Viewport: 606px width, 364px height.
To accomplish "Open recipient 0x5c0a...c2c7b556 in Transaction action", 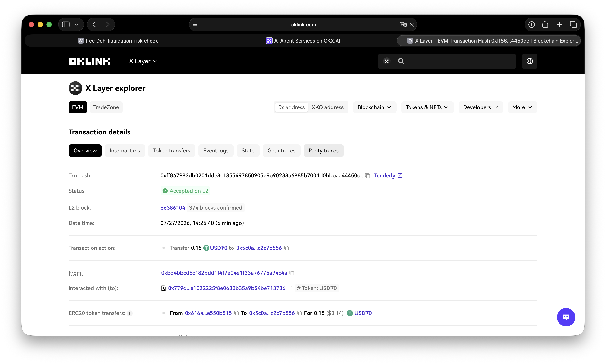I will (x=259, y=248).
